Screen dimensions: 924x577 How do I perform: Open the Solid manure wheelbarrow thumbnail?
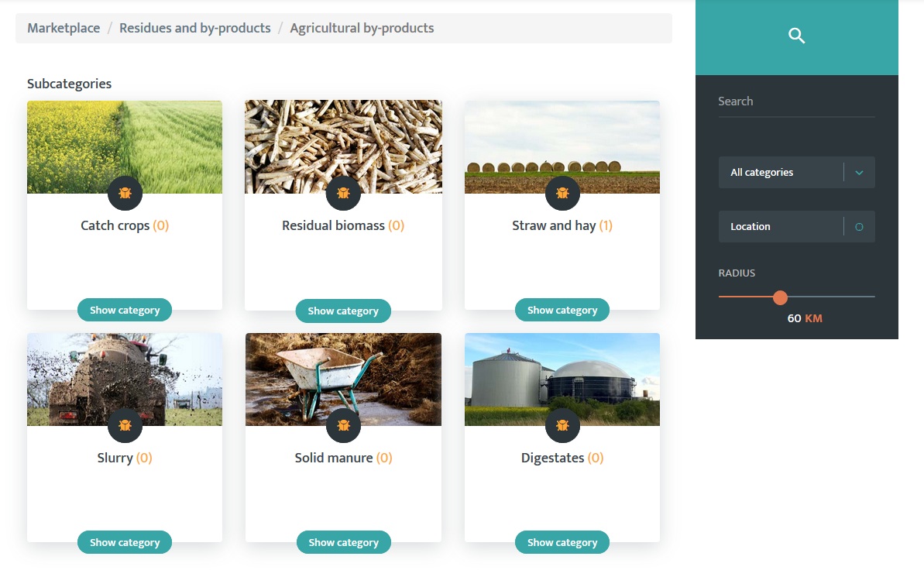pos(344,380)
